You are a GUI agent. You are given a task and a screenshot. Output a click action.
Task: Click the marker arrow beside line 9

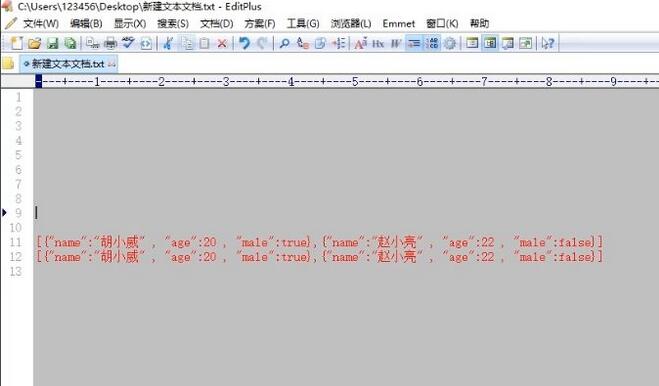click(x=5, y=213)
